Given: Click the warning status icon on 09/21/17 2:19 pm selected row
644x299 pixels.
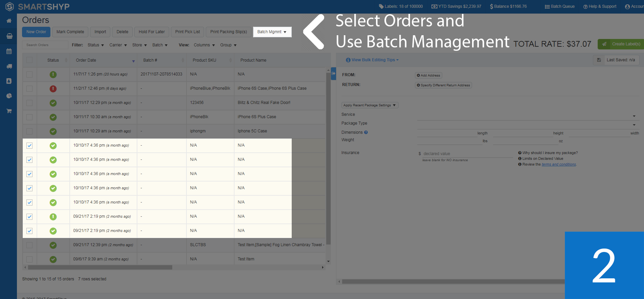Looking at the screenshot, I should (x=53, y=217).
